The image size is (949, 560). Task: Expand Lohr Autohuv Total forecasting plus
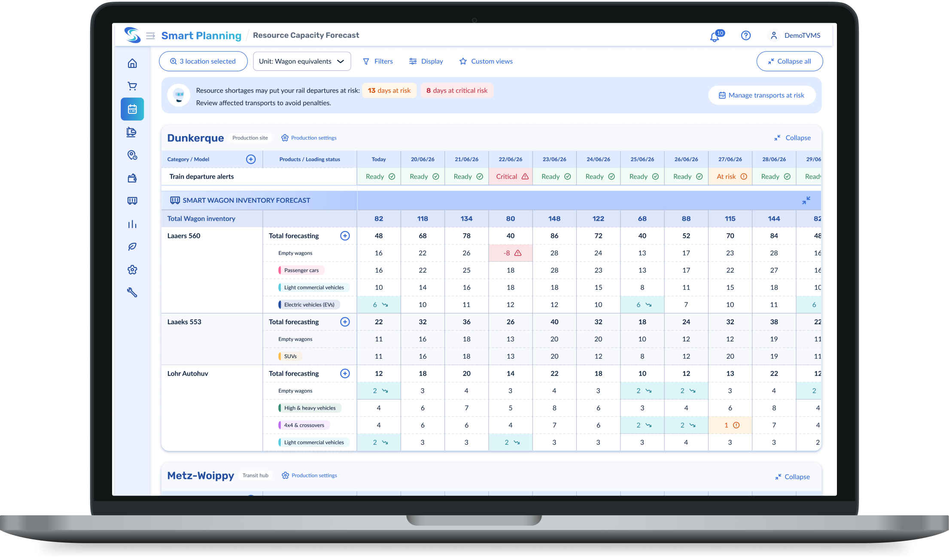[345, 373]
